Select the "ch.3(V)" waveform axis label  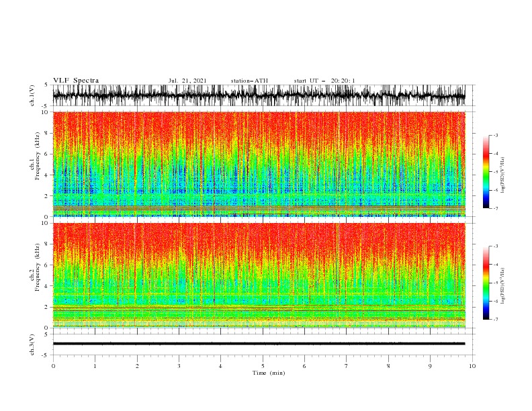tap(32, 345)
